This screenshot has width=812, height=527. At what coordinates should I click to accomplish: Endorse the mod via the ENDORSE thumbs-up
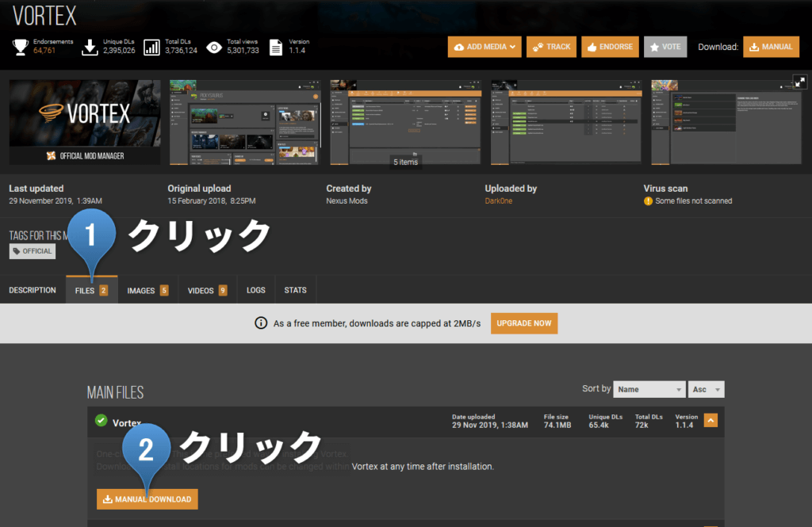[x=610, y=47]
